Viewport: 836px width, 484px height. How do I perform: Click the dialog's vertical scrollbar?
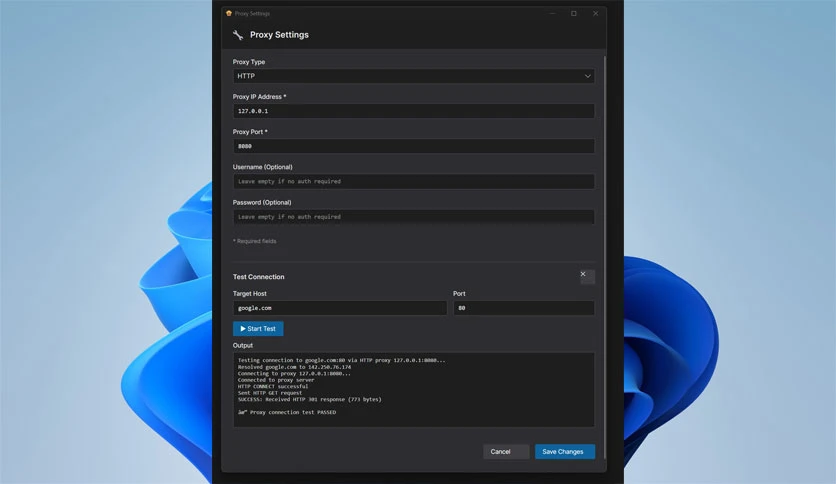click(605, 256)
